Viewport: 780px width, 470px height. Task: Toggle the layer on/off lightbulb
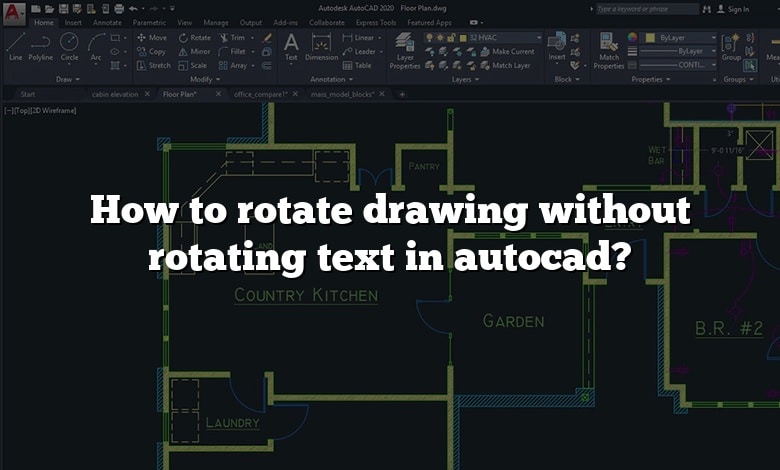(x=428, y=38)
